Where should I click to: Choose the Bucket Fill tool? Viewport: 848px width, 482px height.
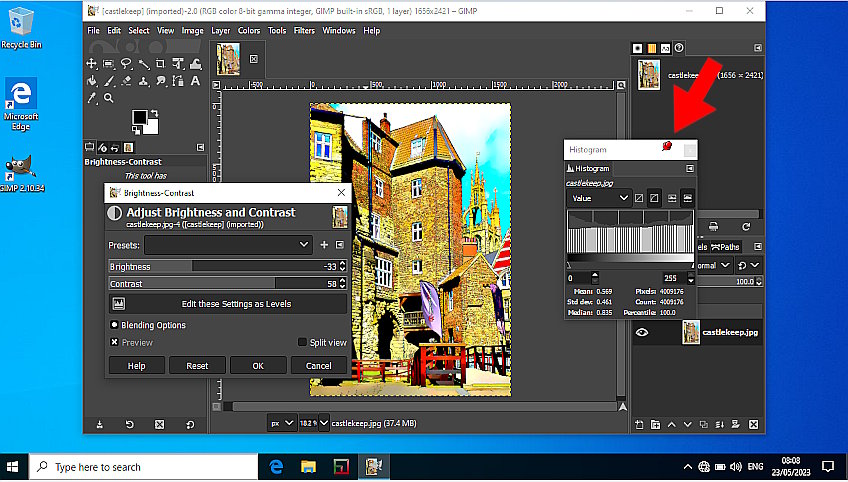(91, 80)
